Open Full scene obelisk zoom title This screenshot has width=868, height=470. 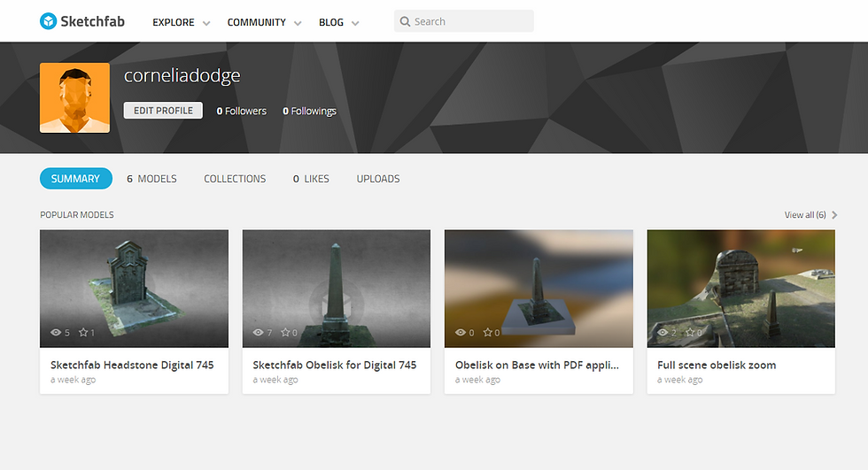[x=717, y=365]
